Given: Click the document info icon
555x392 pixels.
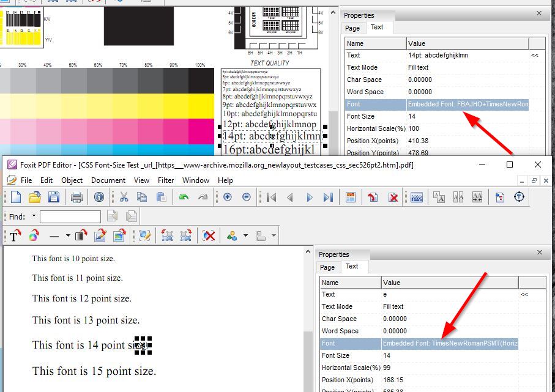Looking at the screenshot, I should 99,197.
